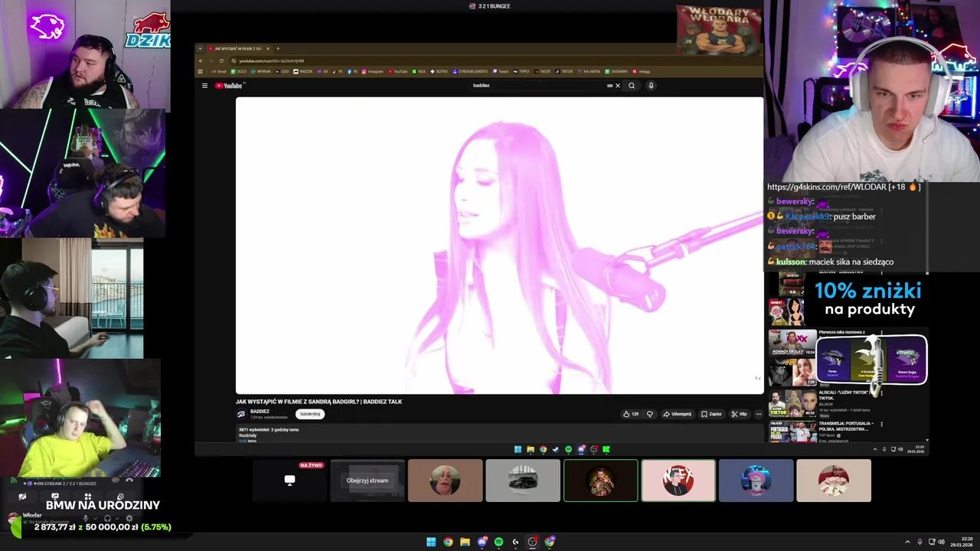Click the NA ŻYWO screen share tile

(289, 481)
